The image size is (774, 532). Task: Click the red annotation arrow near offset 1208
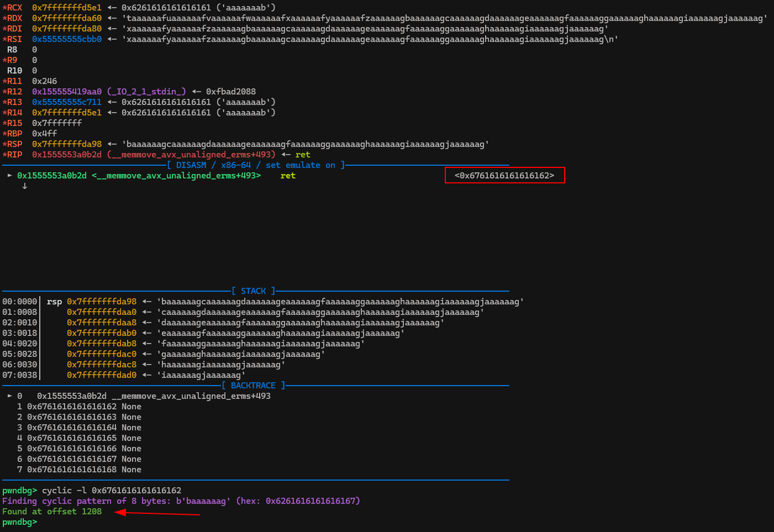(157, 513)
